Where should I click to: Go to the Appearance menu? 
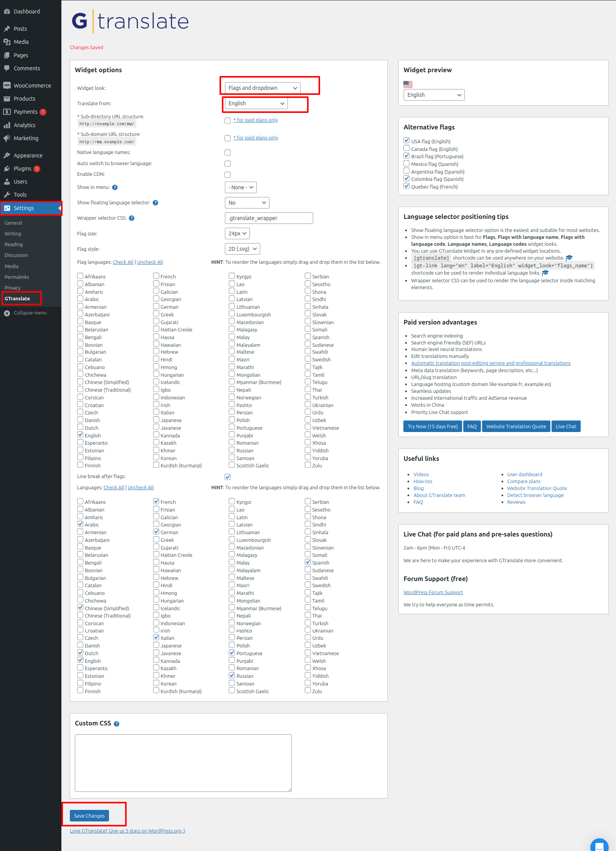tap(28, 156)
